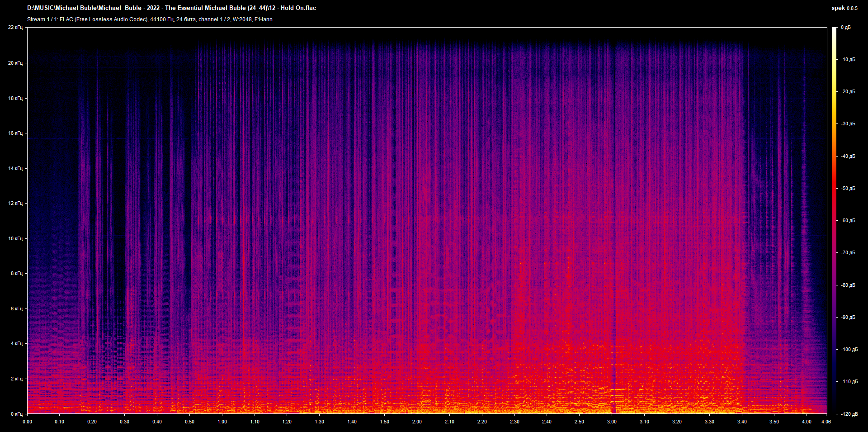
Task: Click the -60 дБ legend label
Action: [x=848, y=221]
